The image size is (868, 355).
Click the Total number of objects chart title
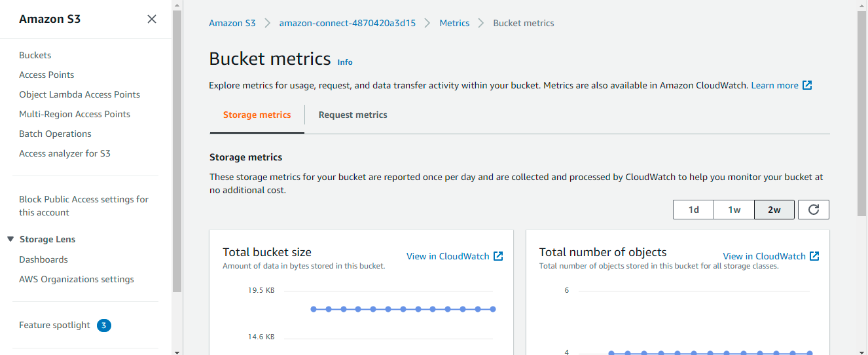coord(603,252)
